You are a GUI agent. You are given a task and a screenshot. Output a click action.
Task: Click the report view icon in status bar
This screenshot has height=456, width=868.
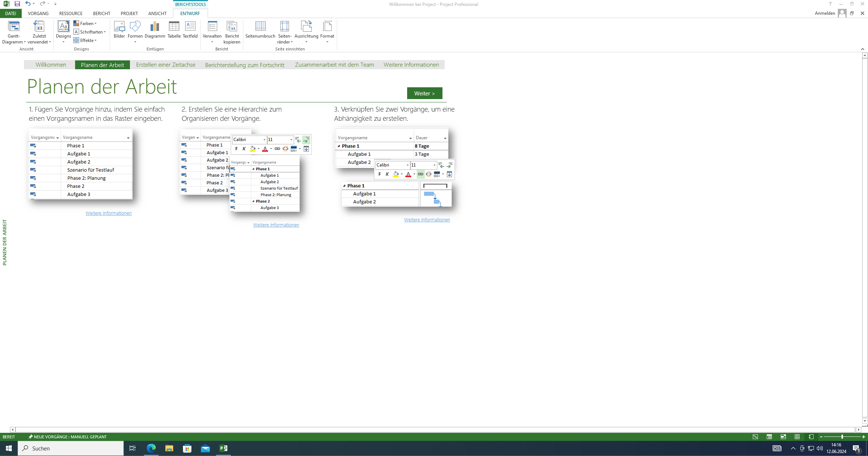811,436
